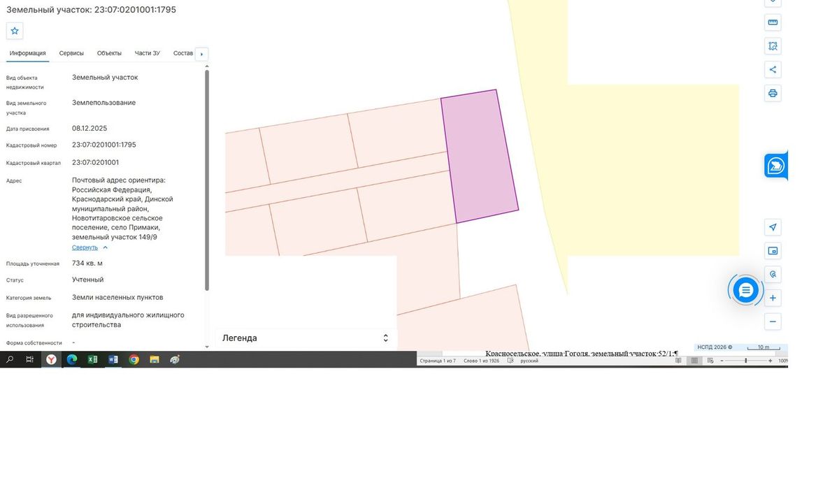Toggle the overview mini-map icon

coord(773,251)
